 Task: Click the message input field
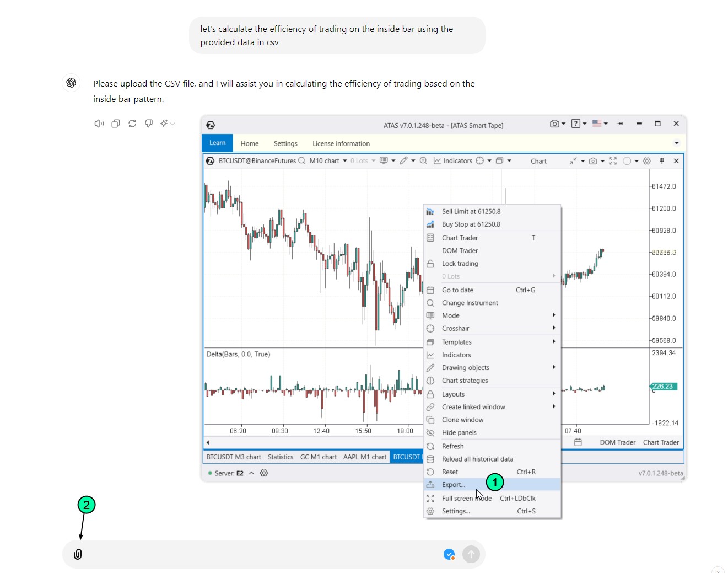click(x=259, y=554)
